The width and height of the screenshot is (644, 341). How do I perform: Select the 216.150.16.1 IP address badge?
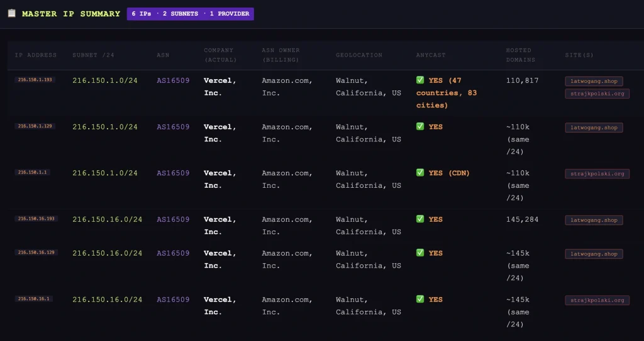(x=34, y=299)
